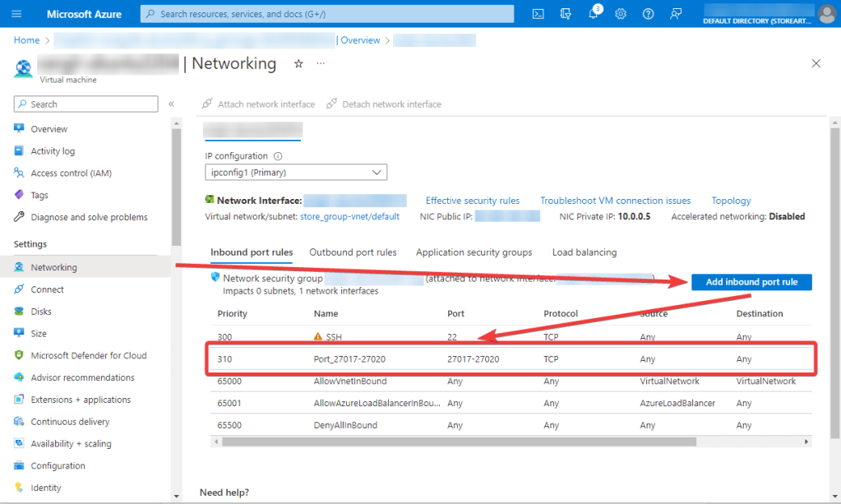Open Disks in the Settings menu
Image resolution: width=841 pixels, height=504 pixels.
pos(41,312)
